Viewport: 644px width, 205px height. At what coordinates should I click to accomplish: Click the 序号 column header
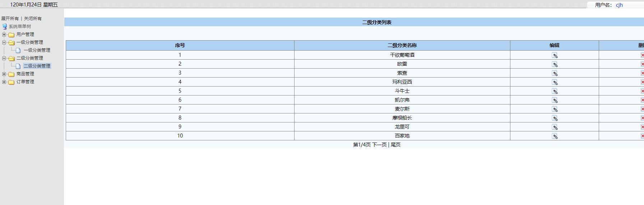(x=180, y=45)
